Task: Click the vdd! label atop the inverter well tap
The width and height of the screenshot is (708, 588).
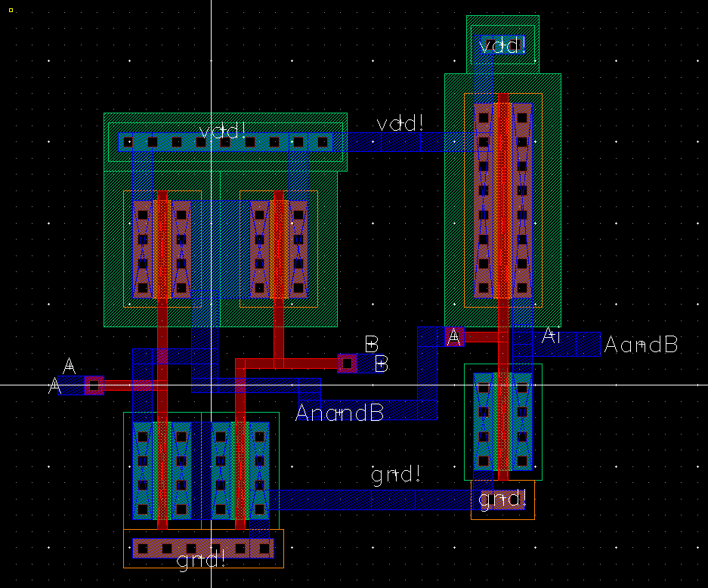Action: pos(502,45)
